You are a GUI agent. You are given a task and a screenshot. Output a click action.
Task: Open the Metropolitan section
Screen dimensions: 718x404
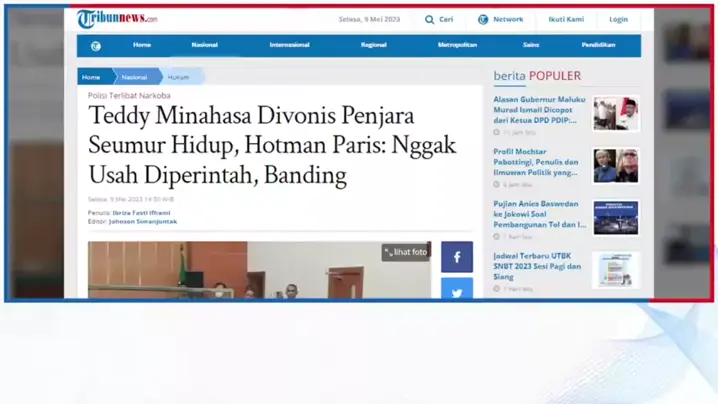coord(457,45)
